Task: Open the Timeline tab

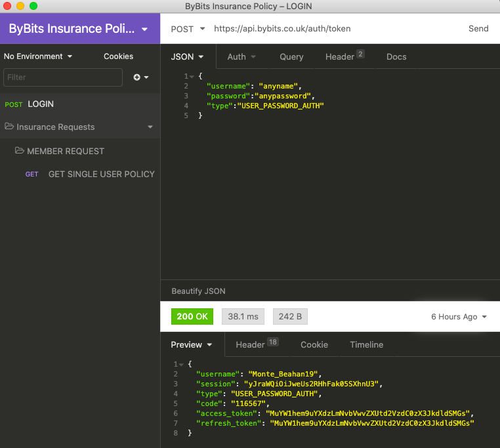Action: pyautogui.click(x=366, y=344)
